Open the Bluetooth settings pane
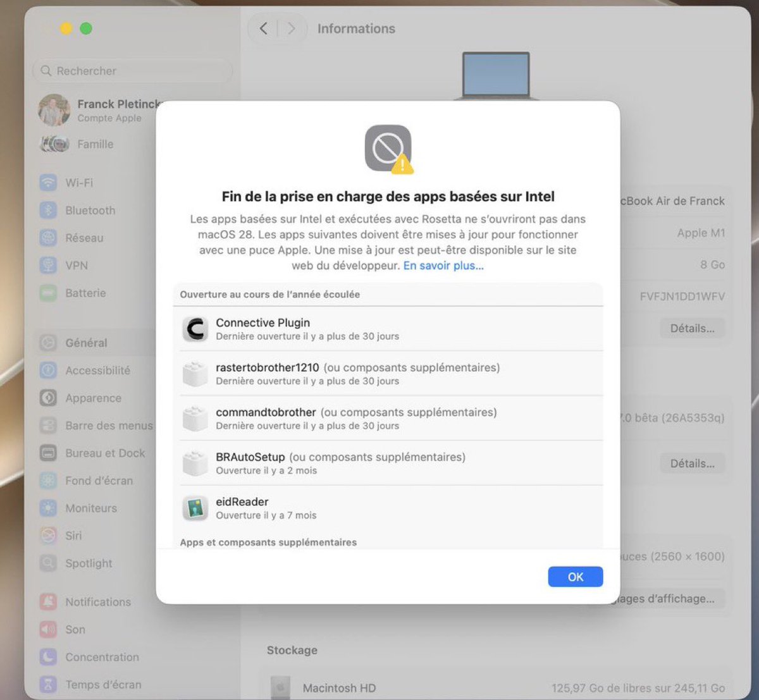 pos(90,210)
